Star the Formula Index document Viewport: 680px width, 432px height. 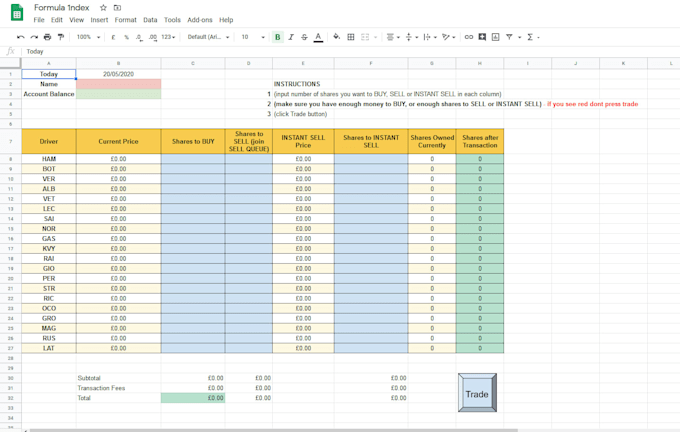[103, 7]
